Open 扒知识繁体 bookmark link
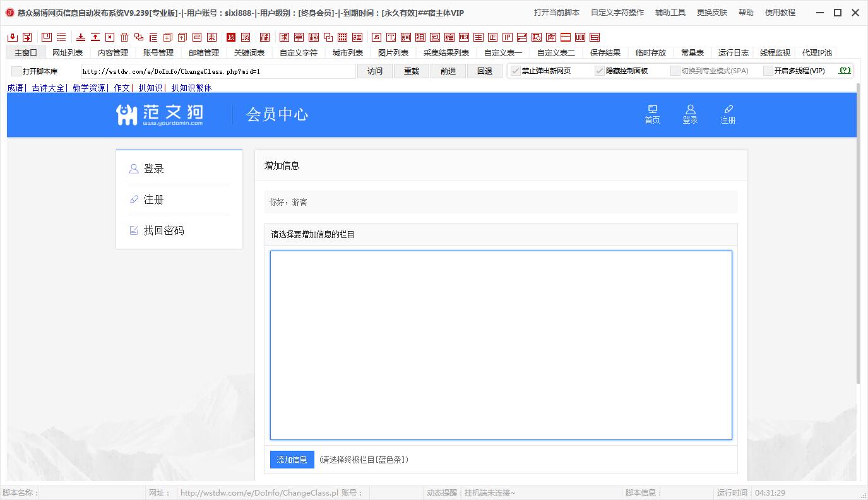 click(x=192, y=88)
